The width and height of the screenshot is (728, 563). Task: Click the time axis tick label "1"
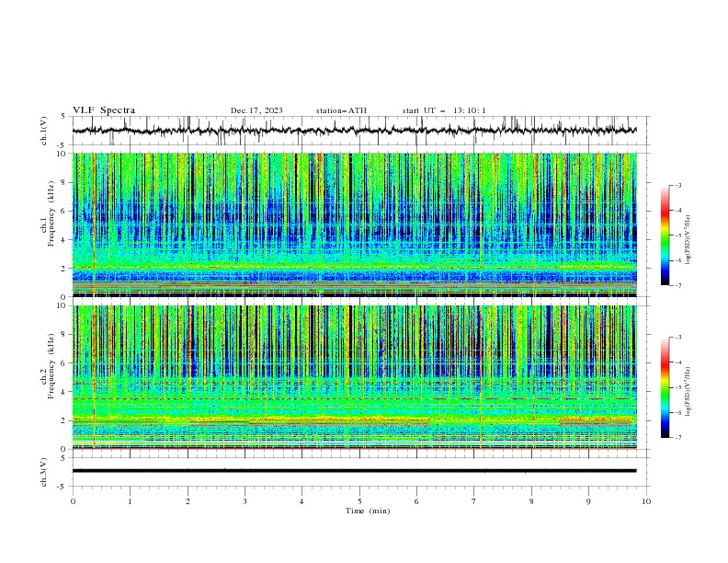click(x=130, y=501)
